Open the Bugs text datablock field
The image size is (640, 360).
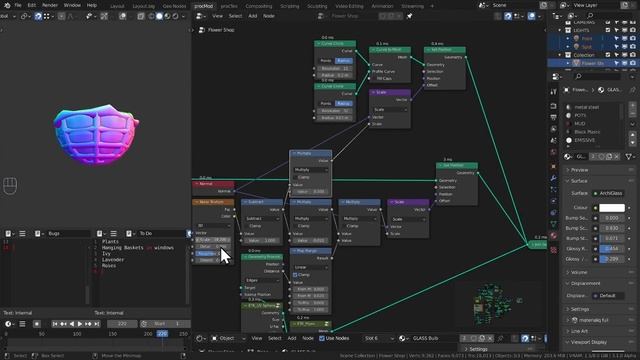pyautogui.click(x=68, y=233)
